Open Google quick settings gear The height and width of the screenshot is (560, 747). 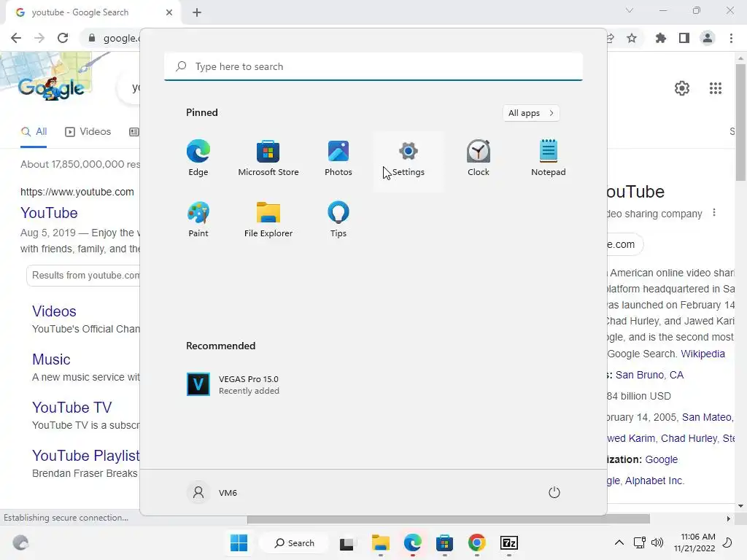tap(682, 88)
